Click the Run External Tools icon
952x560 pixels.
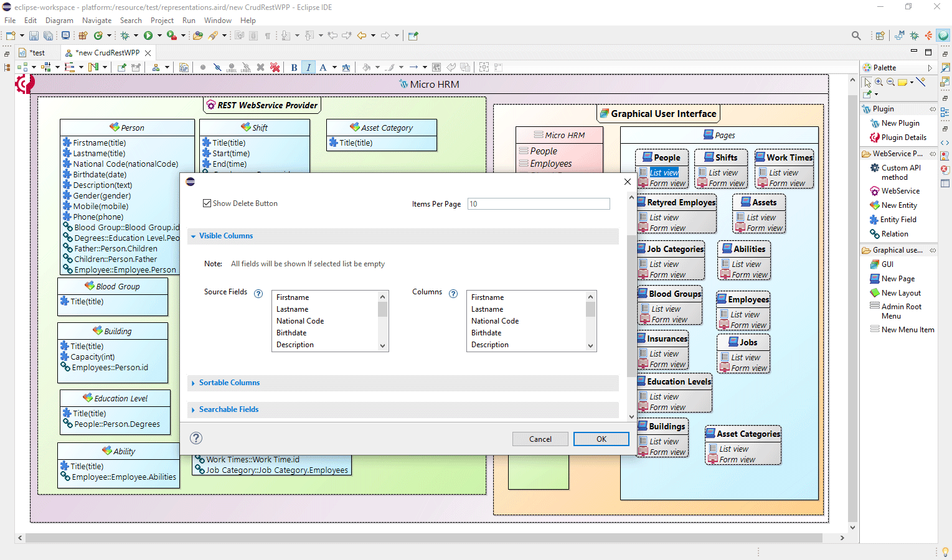(172, 35)
